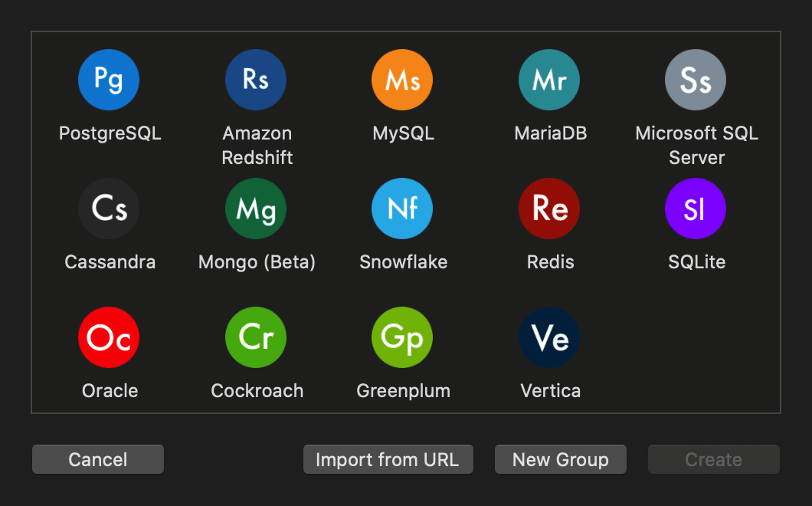812x506 pixels.
Task: Choose the Snowflake Nf icon
Action: [x=402, y=209]
